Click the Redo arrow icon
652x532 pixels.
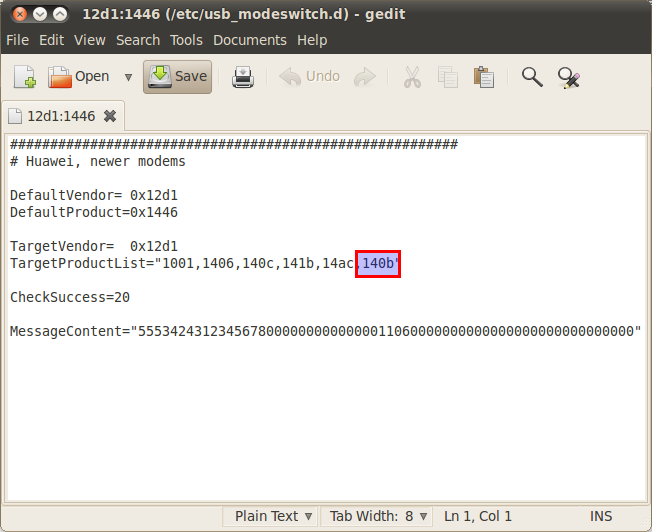point(365,77)
